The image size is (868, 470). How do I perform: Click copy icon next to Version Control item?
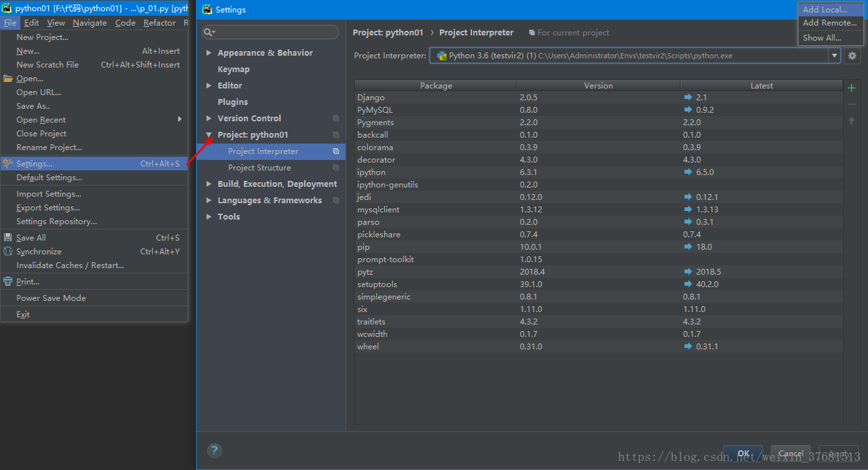click(336, 119)
